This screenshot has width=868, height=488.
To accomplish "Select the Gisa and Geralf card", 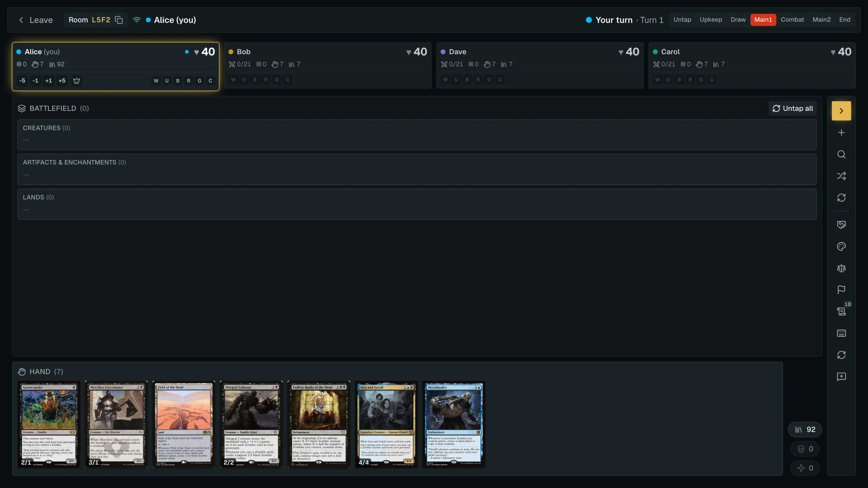I will 386,424.
